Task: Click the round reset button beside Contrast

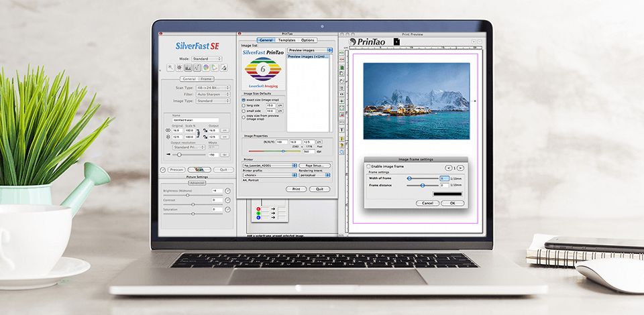Action: pyautogui.click(x=227, y=200)
